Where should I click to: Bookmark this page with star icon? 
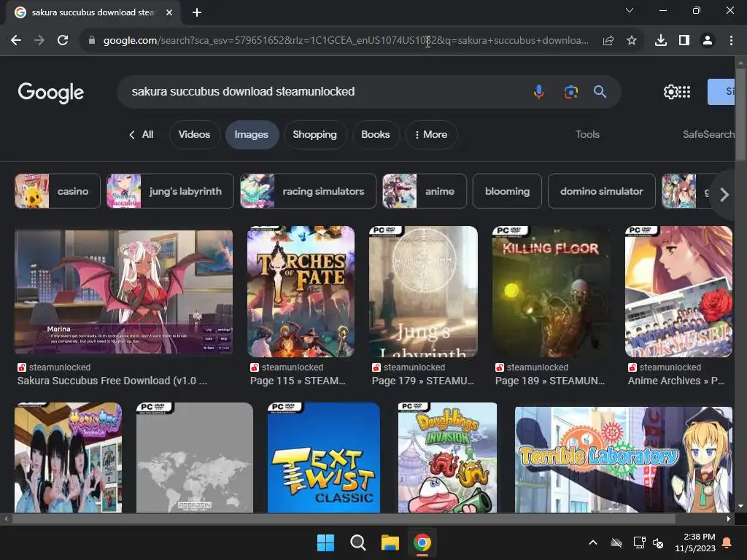pos(632,41)
